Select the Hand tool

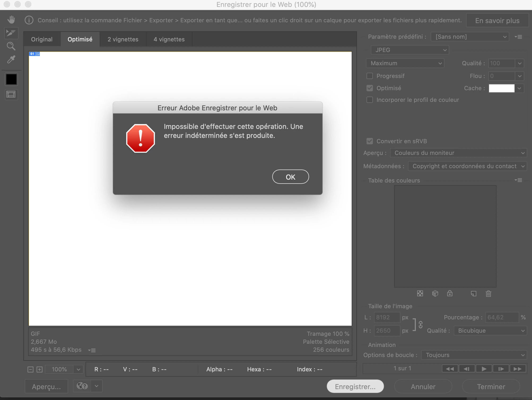point(11,20)
